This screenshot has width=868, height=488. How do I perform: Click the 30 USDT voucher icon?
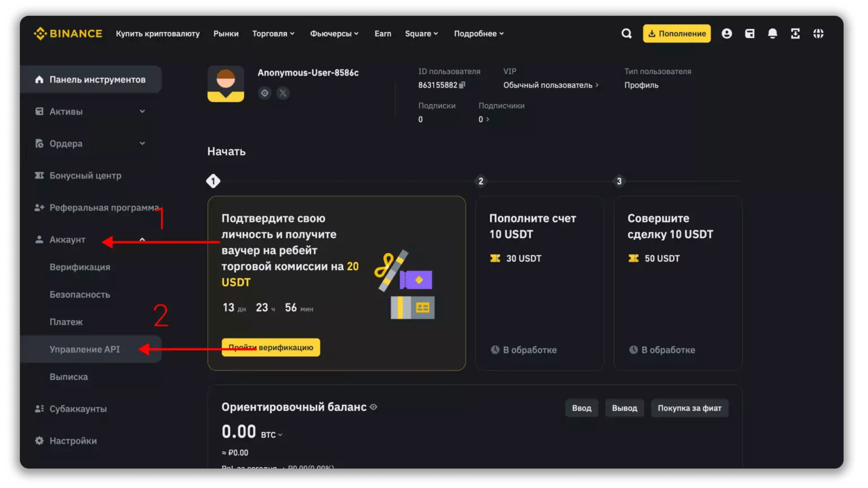(495, 258)
